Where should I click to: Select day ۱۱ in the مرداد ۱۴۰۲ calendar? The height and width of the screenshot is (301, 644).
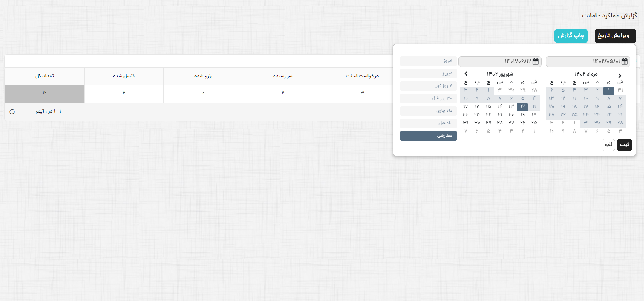click(574, 98)
